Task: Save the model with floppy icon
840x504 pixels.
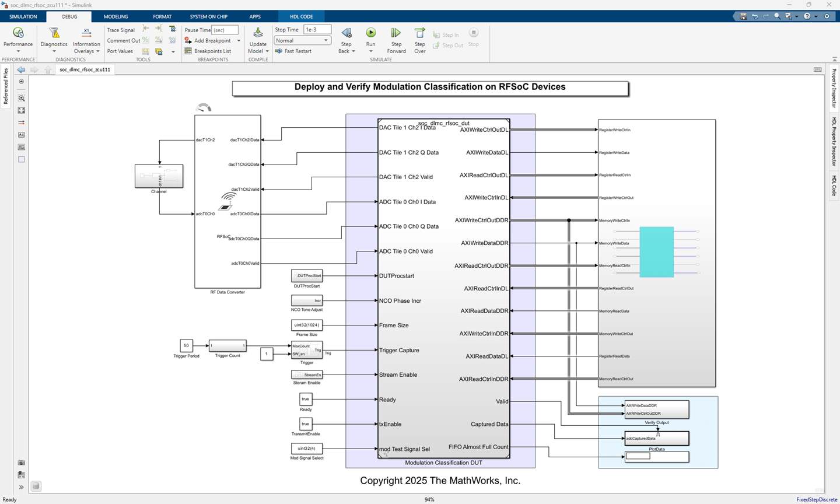Action: [743, 16]
